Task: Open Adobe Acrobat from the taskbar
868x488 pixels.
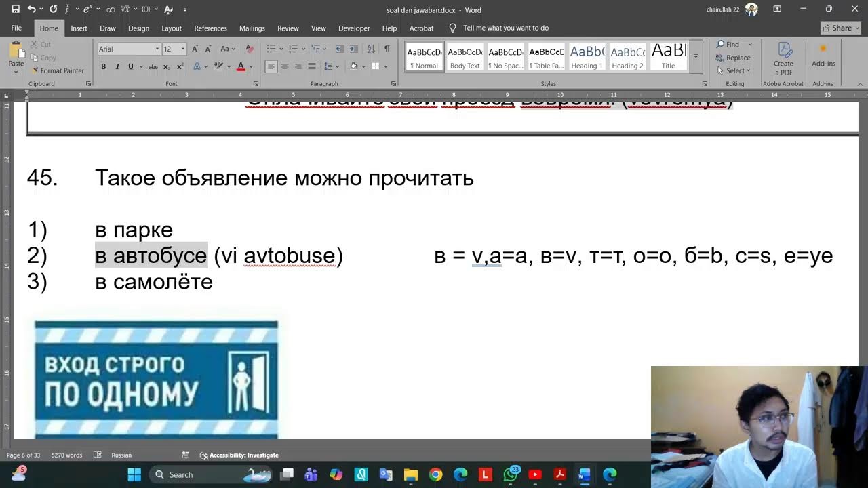Action: [x=559, y=474]
